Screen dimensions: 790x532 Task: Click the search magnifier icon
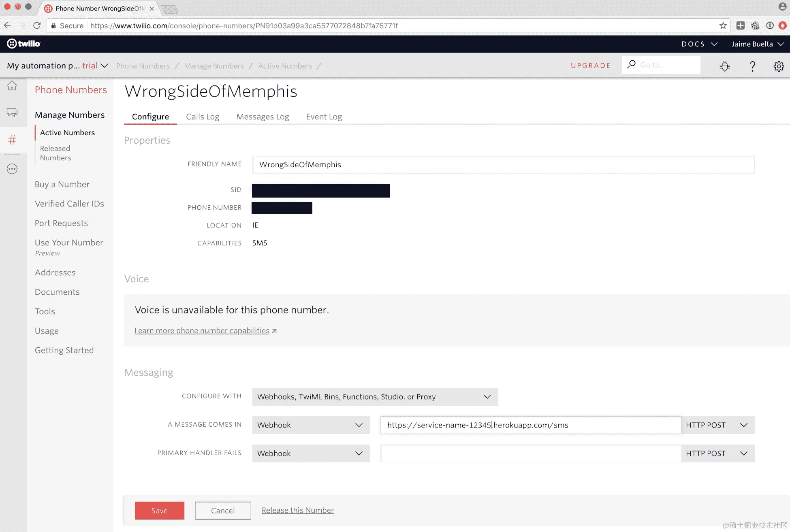(631, 64)
